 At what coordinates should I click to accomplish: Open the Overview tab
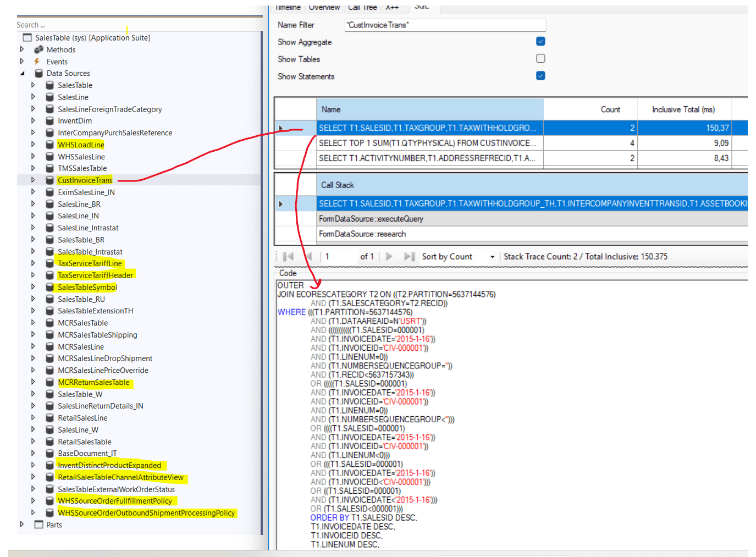tap(324, 8)
